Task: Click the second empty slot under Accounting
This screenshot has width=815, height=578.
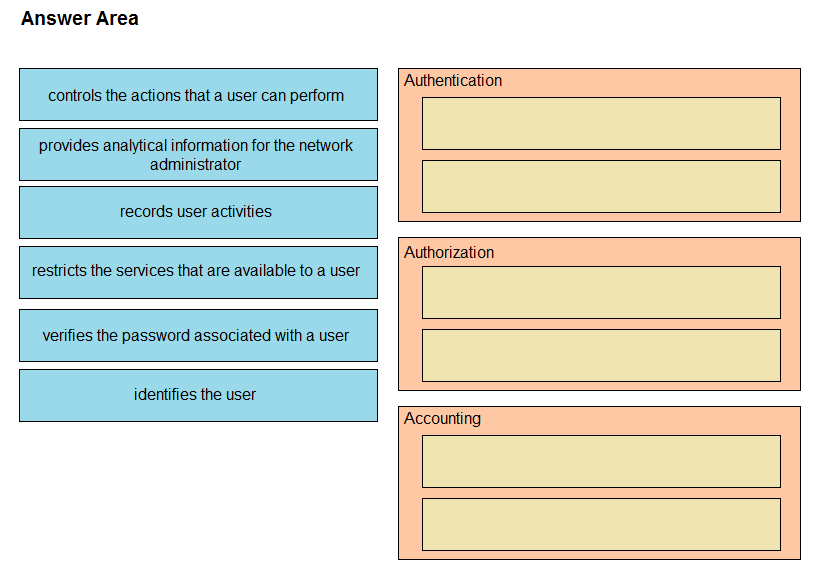Action: (x=601, y=524)
